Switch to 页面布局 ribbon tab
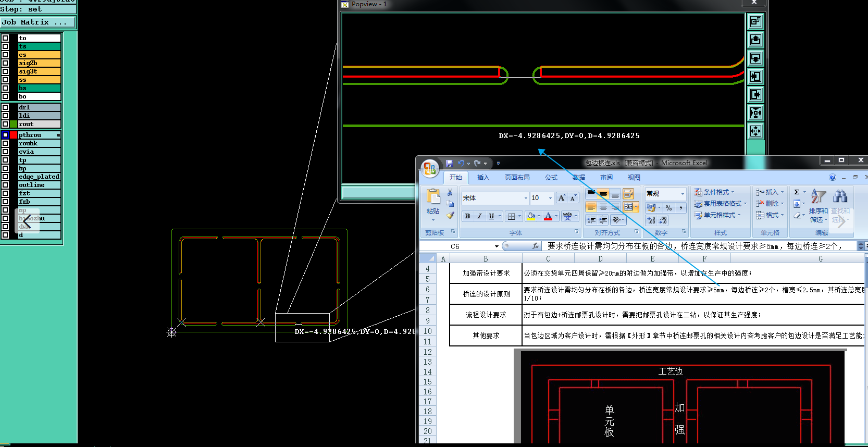Screen dimensions: 868x447 coord(517,178)
